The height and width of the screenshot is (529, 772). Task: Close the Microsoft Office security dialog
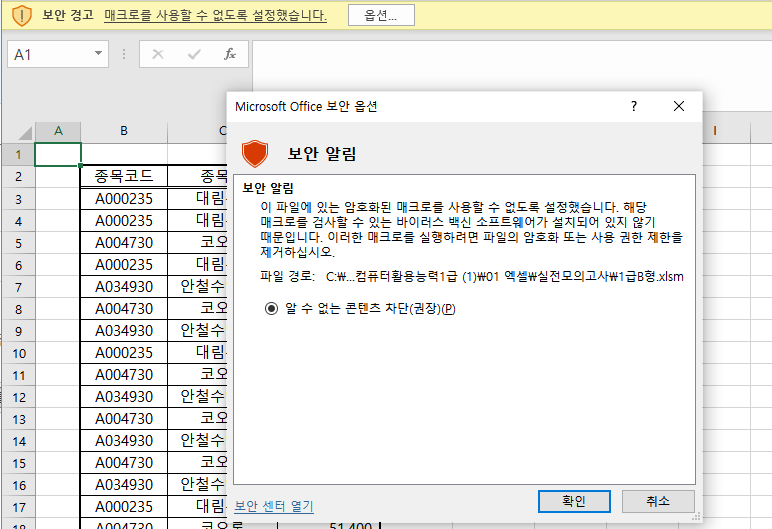click(679, 106)
